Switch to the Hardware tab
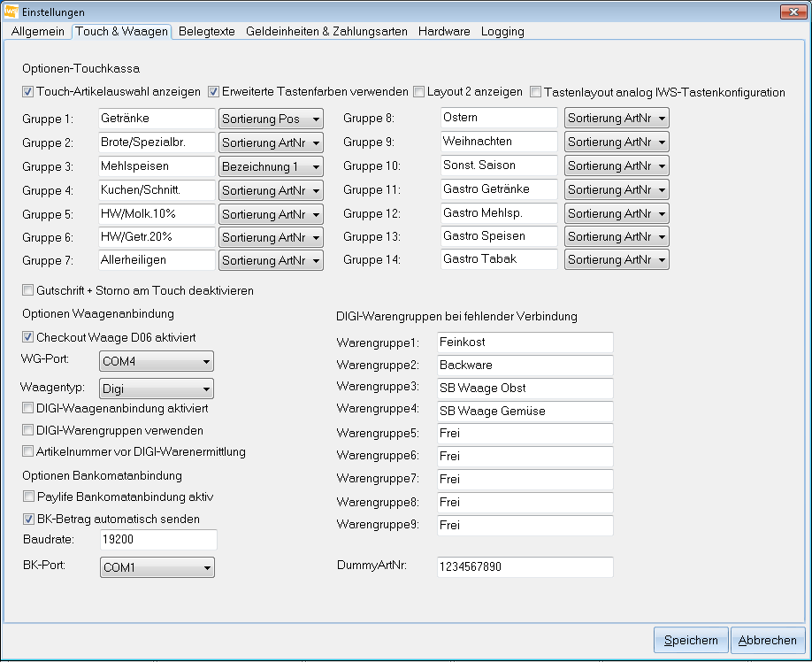 point(444,32)
